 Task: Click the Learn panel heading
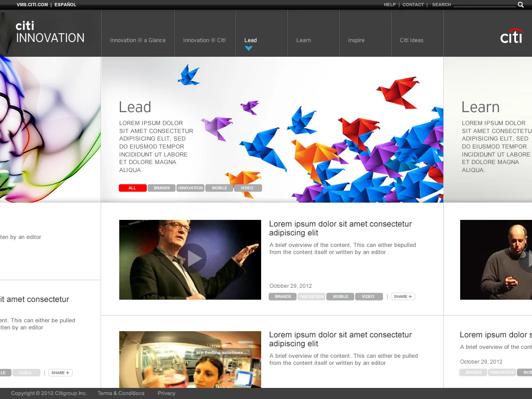[481, 107]
